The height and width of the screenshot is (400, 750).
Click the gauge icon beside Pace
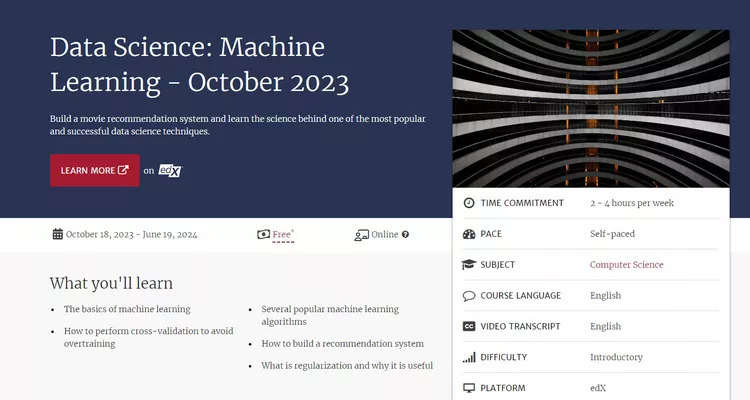pos(469,234)
